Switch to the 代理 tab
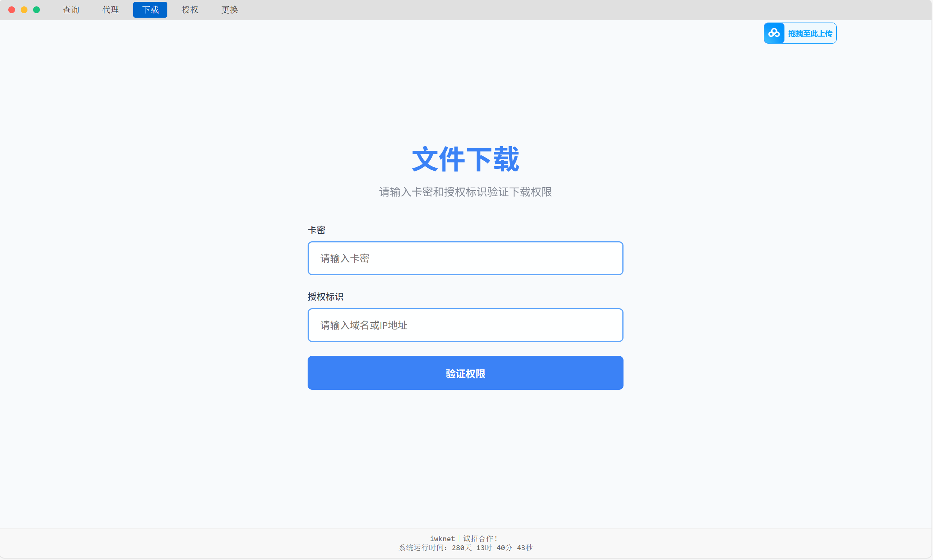The width and height of the screenshot is (933, 560). 111,10
